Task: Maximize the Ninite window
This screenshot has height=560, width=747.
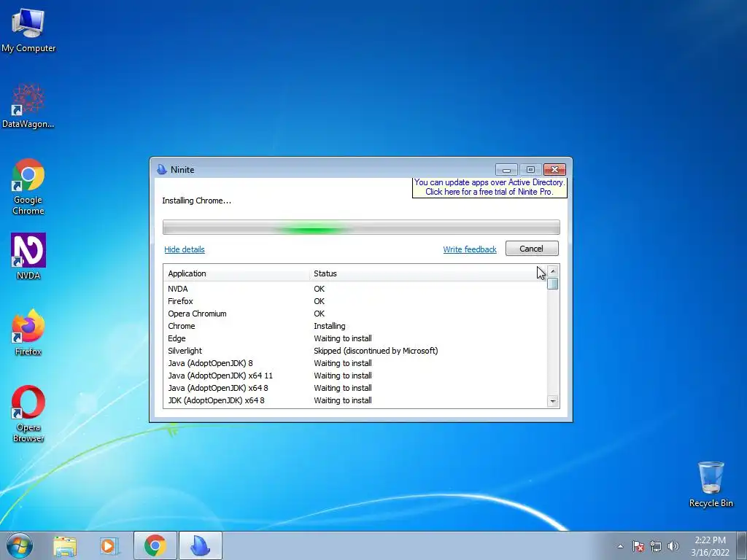Action: pyautogui.click(x=530, y=169)
